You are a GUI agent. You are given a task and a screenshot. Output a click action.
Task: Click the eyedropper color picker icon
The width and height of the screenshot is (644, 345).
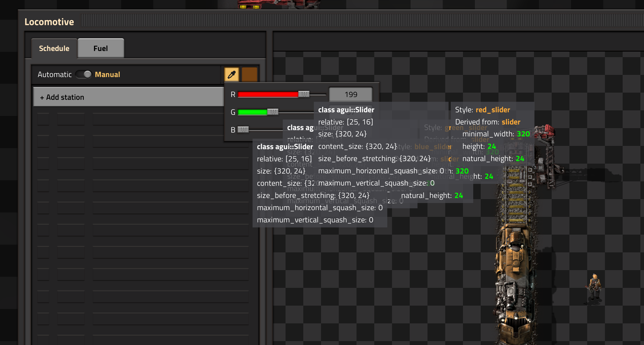(x=231, y=74)
